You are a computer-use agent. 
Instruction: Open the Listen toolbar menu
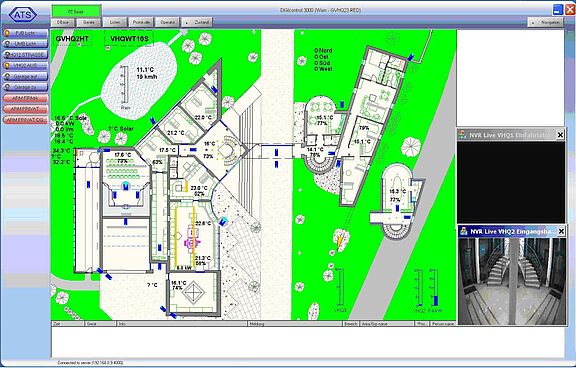click(115, 22)
